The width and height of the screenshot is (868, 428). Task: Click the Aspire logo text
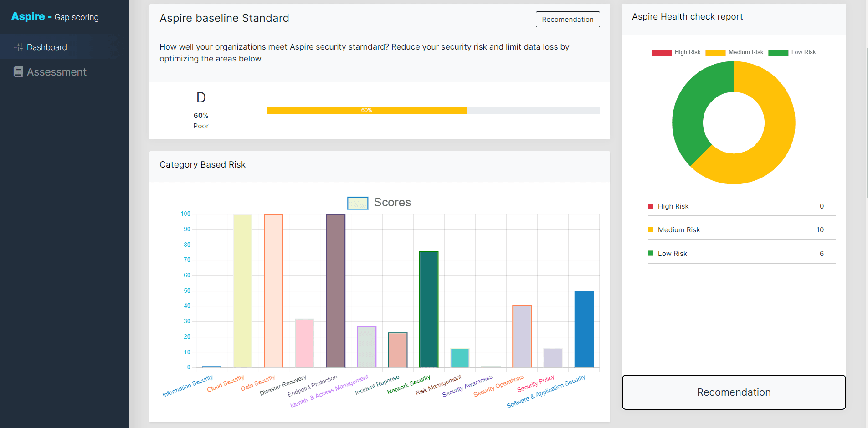coord(28,17)
